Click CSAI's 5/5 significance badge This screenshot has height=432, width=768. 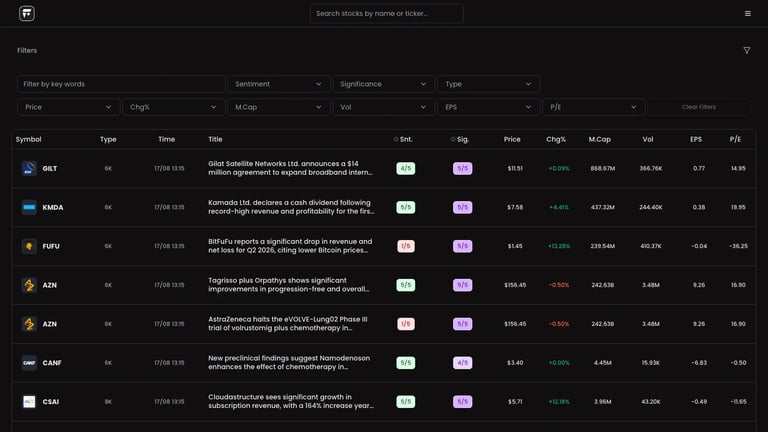pos(462,402)
